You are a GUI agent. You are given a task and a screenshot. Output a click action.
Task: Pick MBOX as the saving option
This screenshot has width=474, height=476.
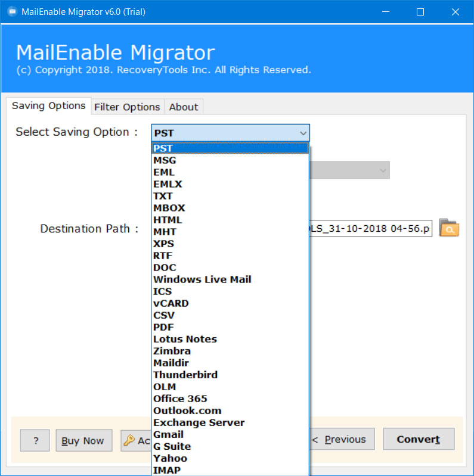(230, 208)
